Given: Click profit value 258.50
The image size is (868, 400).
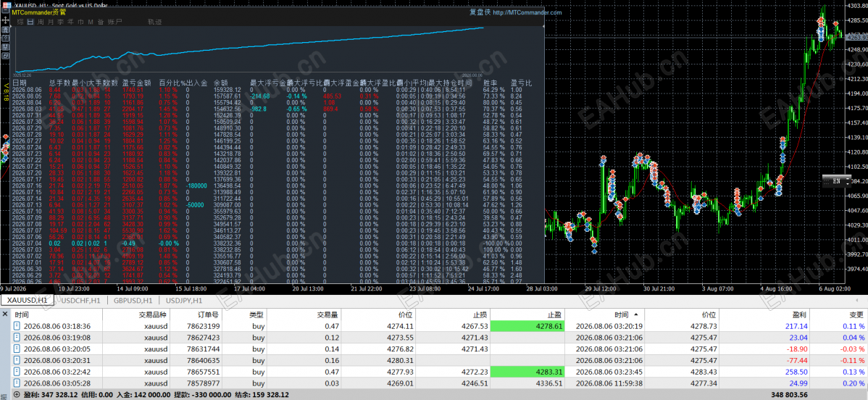Looking at the screenshot, I should pos(796,372).
